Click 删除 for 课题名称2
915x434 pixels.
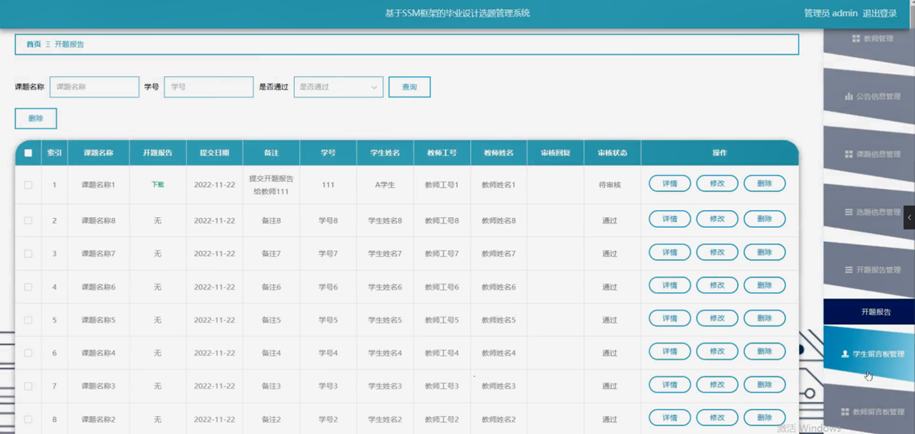pyautogui.click(x=764, y=418)
